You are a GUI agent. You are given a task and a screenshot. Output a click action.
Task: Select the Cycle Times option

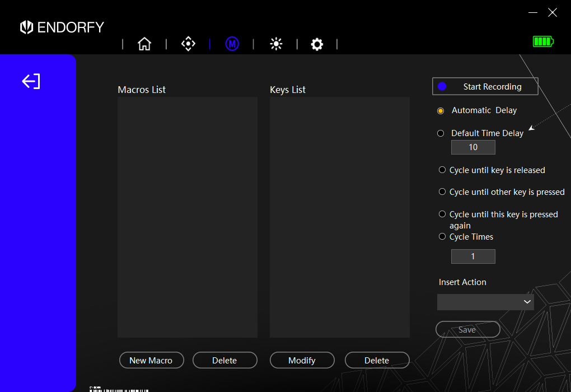pyautogui.click(x=442, y=236)
